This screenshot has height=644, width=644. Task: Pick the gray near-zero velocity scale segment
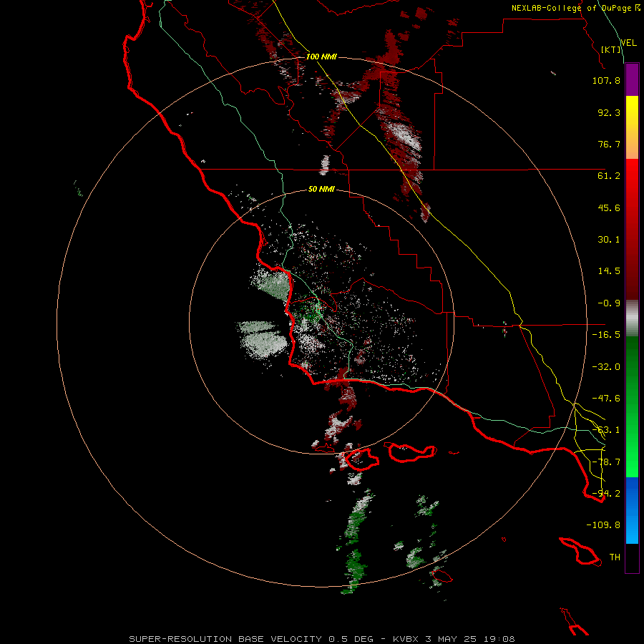click(x=632, y=318)
